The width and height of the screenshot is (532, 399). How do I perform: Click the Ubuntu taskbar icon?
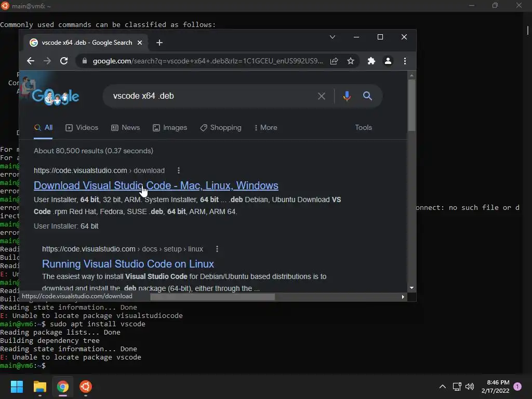(x=86, y=387)
